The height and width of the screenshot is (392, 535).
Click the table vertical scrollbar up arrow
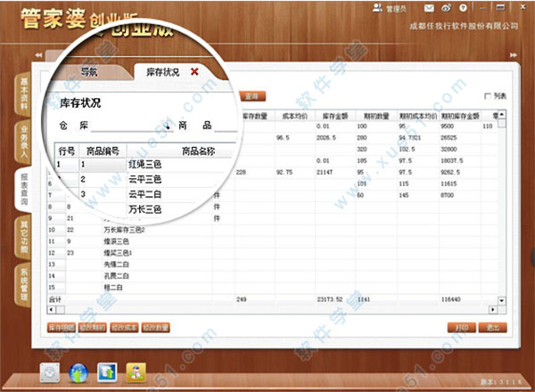(x=501, y=114)
